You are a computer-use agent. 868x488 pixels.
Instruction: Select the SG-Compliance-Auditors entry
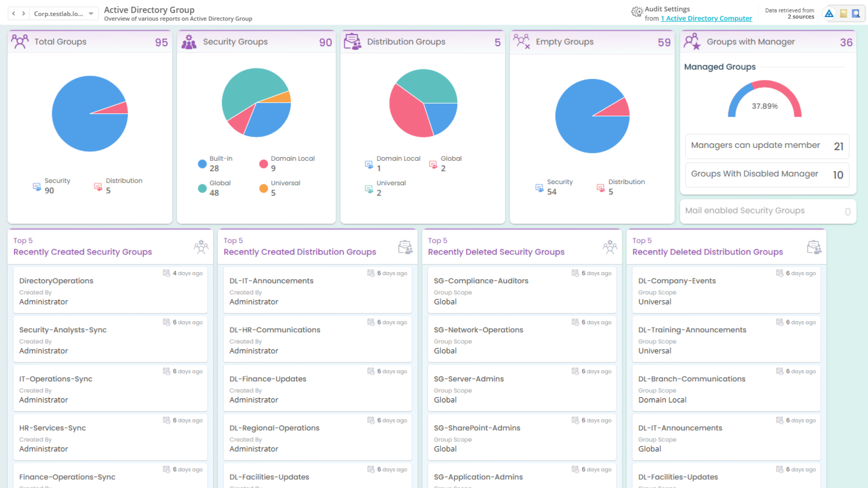(522, 290)
